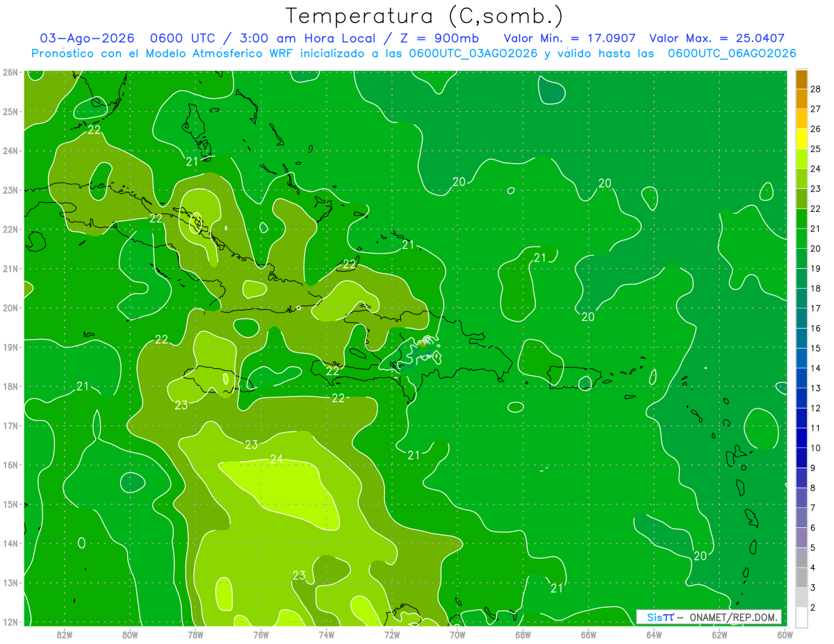Screen dimensions: 834x644
Task: Click the 80W longitude axis label
Action: click(130, 635)
